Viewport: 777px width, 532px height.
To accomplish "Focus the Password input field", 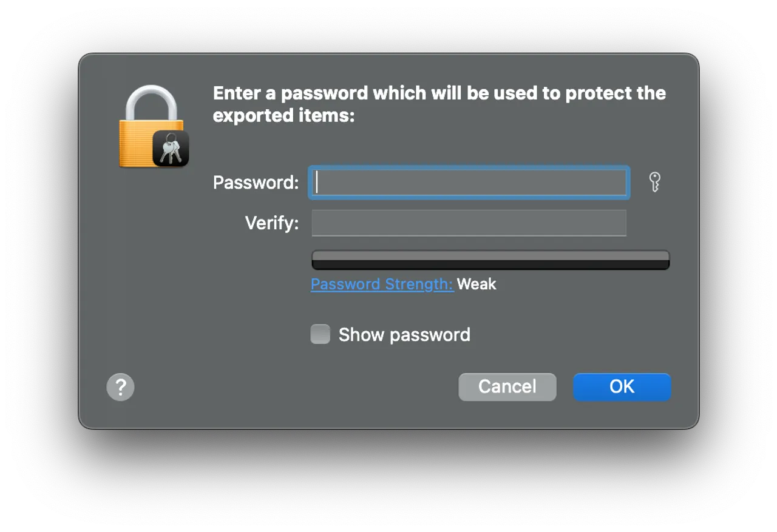I will point(467,182).
